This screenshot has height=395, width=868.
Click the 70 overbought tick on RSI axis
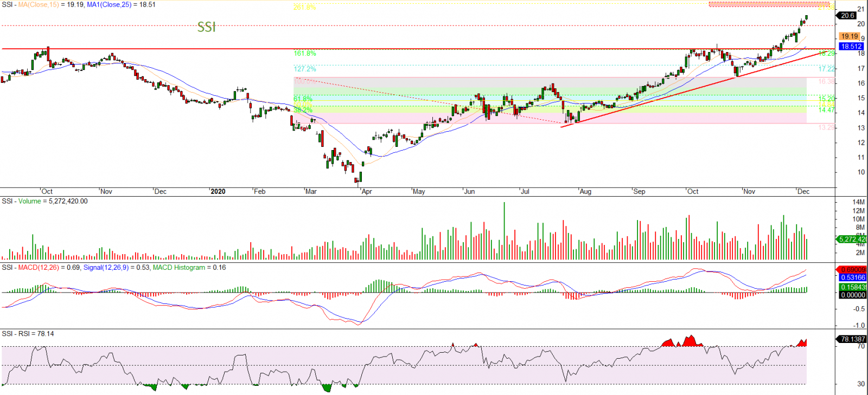coord(861,346)
